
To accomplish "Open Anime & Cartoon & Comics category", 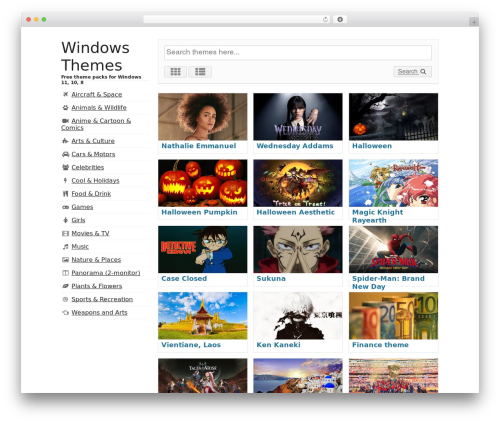I will 96,124.
